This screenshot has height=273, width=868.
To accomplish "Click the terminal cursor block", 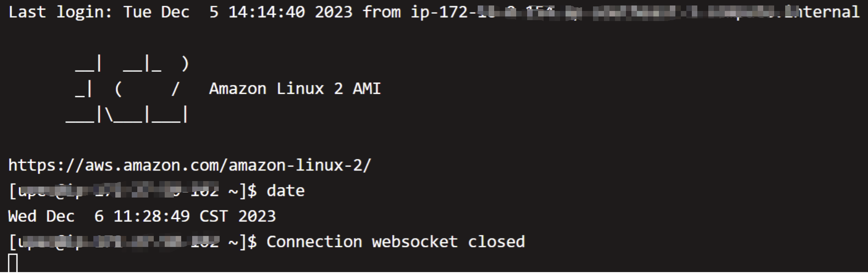I will click(13, 263).
